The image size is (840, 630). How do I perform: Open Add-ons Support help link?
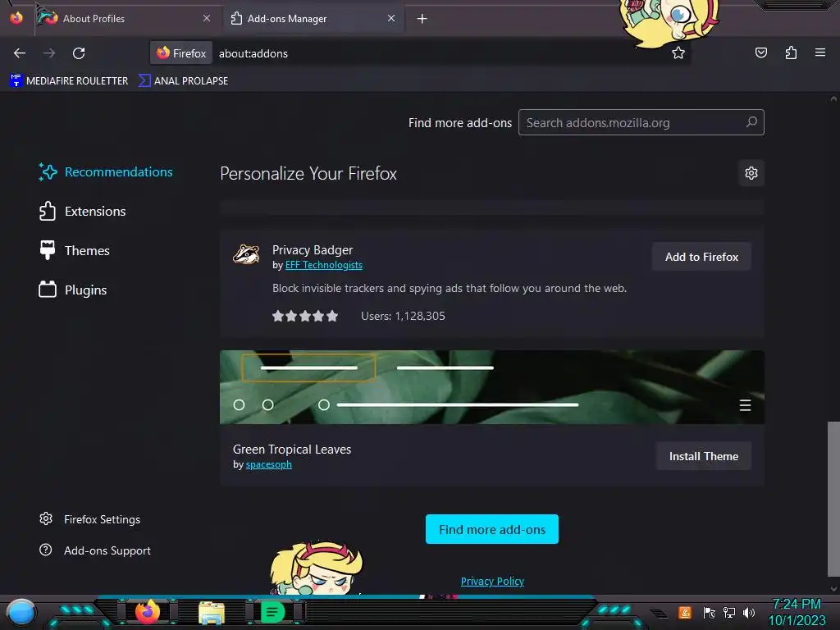coord(95,550)
